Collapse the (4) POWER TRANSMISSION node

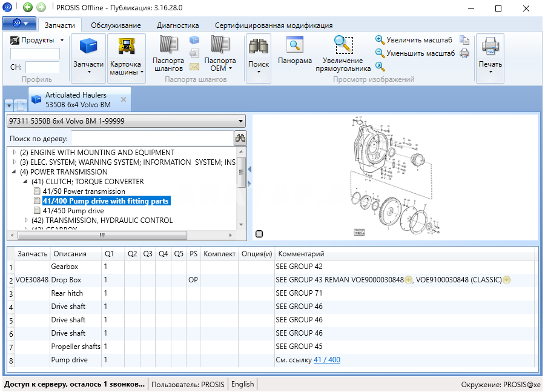click(x=14, y=172)
